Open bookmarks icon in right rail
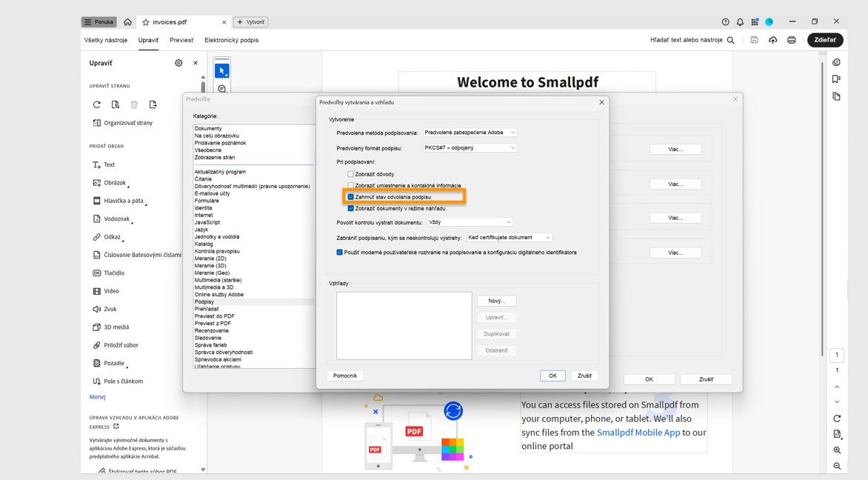This screenshot has width=868, height=480. pyautogui.click(x=836, y=79)
